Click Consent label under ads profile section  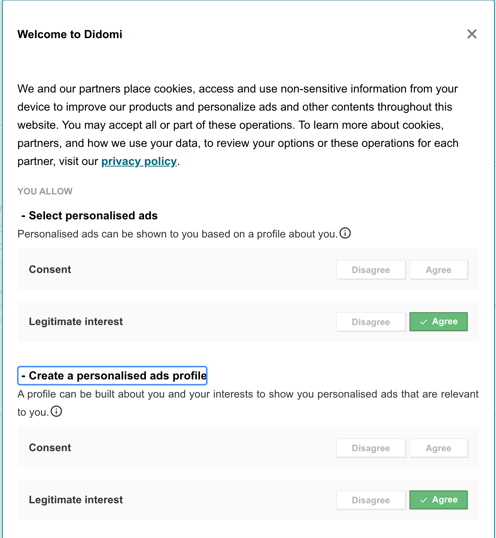click(x=50, y=447)
